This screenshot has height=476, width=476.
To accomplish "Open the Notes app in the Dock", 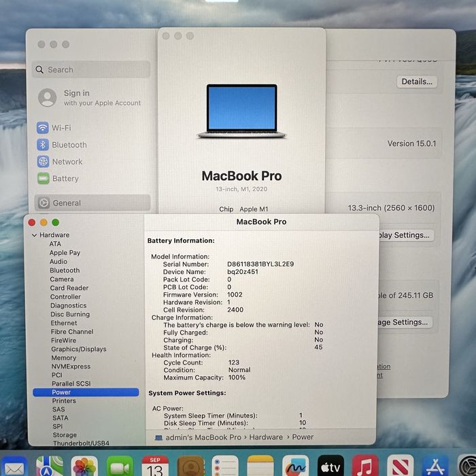I will pos(260,466).
